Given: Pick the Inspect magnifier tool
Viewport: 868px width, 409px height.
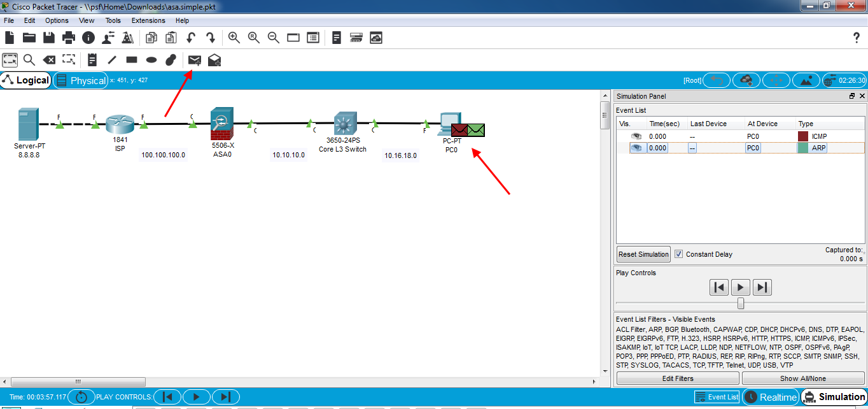Looking at the screenshot, I should coord(29,59).
